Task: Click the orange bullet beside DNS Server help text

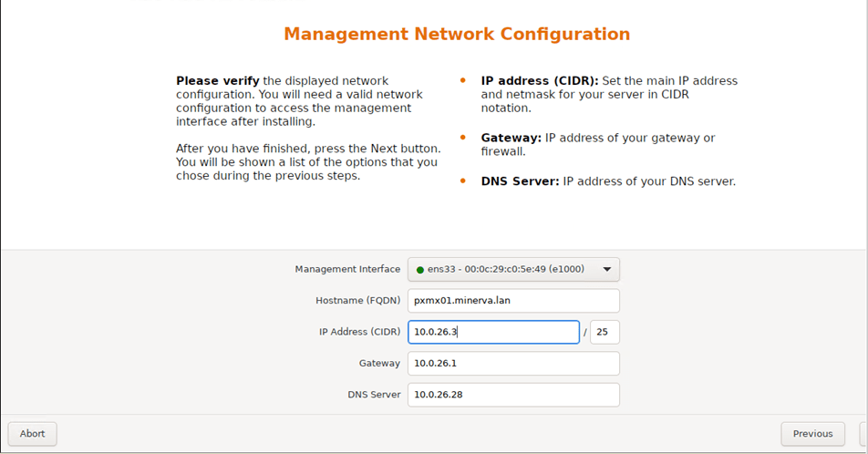Action: click(463, 181)
